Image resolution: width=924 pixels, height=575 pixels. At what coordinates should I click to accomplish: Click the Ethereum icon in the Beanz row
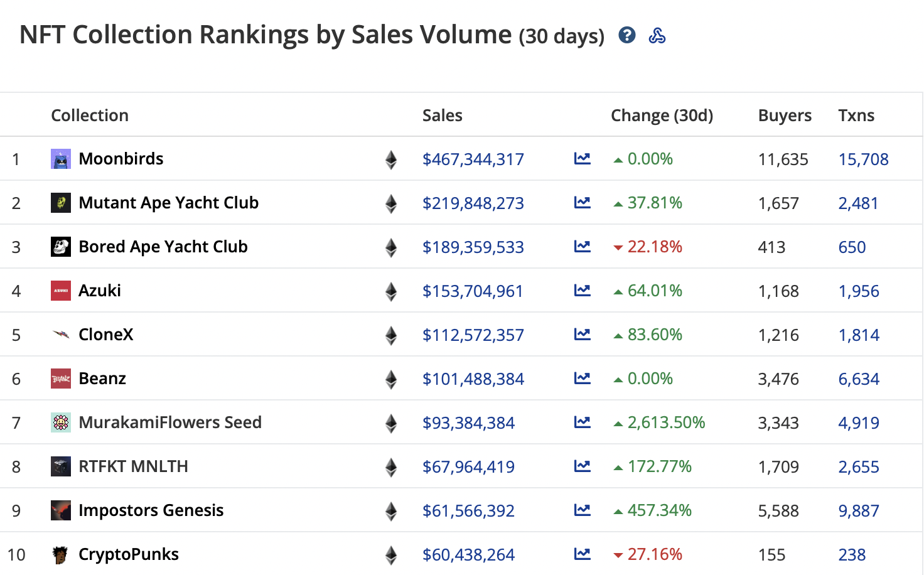[x=391, y=380]
